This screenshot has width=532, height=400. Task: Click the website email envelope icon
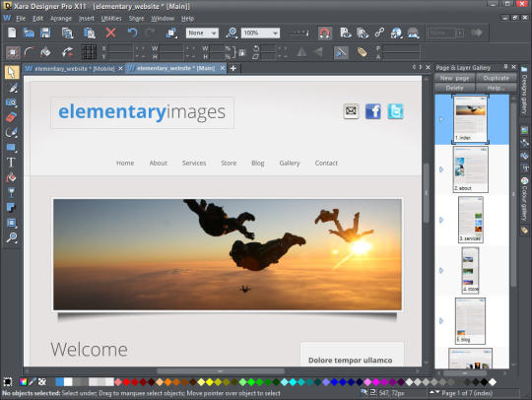coord(351,111)
